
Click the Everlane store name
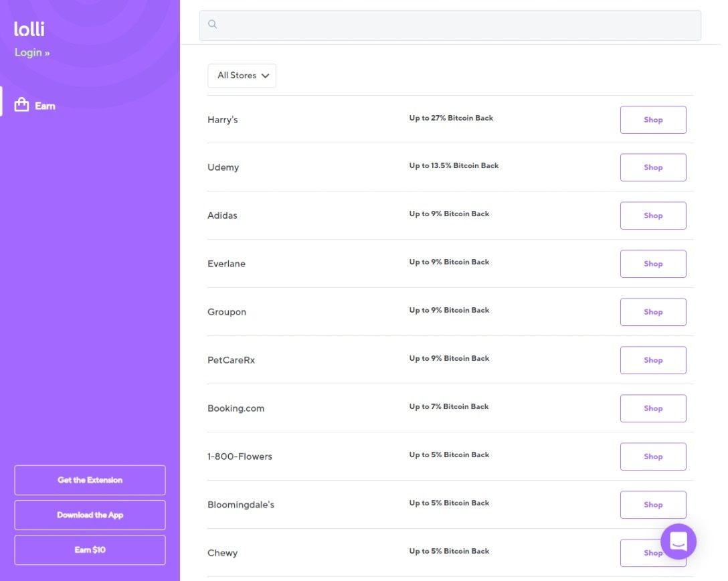tap(226, 264)
